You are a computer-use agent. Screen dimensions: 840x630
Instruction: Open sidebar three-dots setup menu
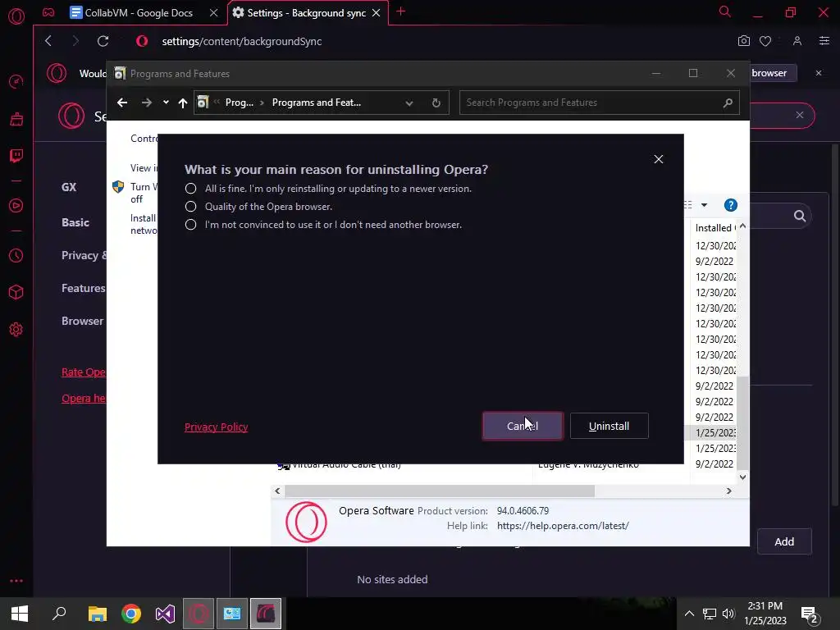[16, 581]
